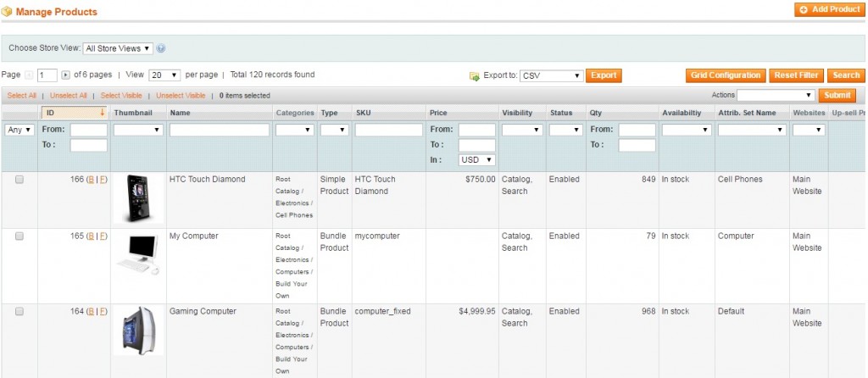Screen dimensions: 868x378
Task: Open Gaming Computer product thumbnail image
Action: click(138, 330)
